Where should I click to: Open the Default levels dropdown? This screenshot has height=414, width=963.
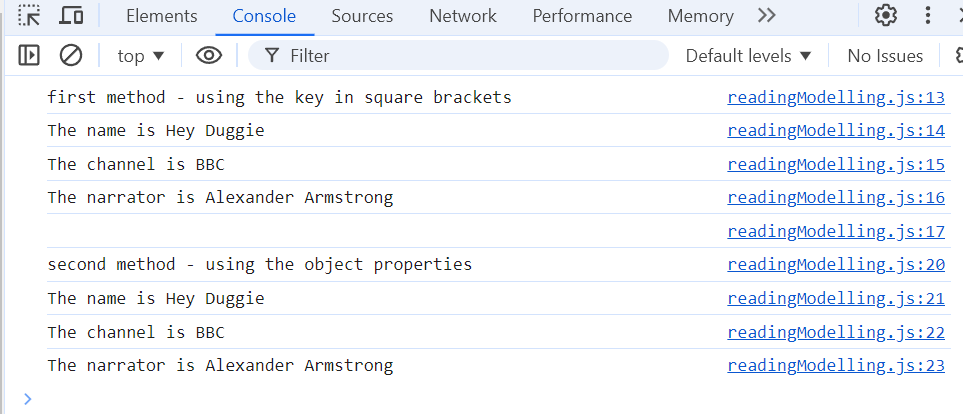[x=749, y=56]
